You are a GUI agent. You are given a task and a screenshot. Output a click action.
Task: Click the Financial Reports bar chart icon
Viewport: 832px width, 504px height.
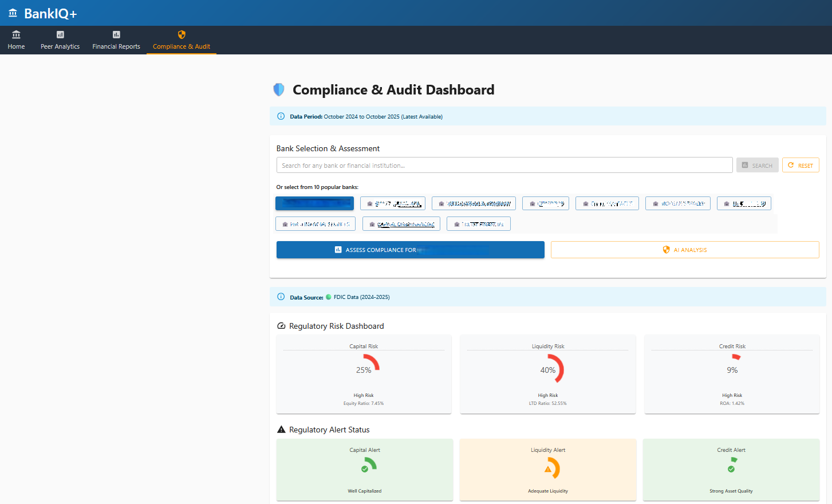point(116,34)
